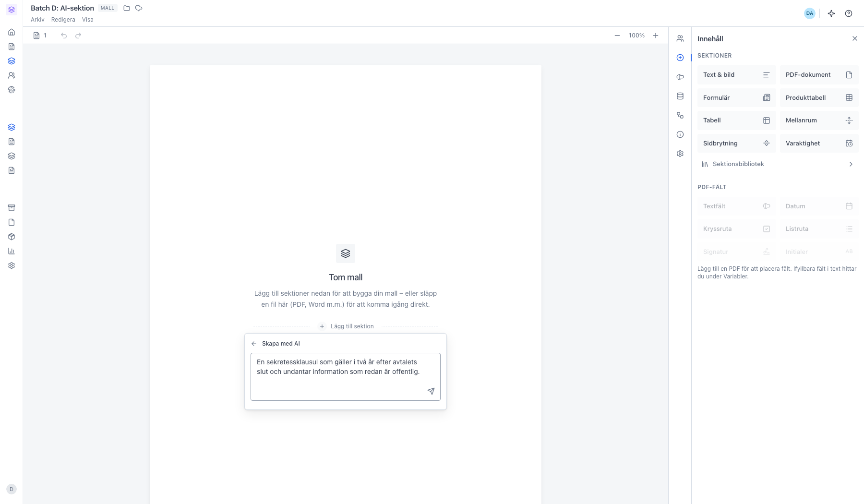Click the MALL badge next to the title
The width and height of the screenshot is (864, 504).
[108, 8]
